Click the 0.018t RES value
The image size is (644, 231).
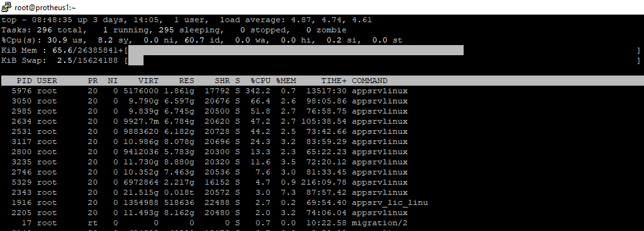coord(179,192)
